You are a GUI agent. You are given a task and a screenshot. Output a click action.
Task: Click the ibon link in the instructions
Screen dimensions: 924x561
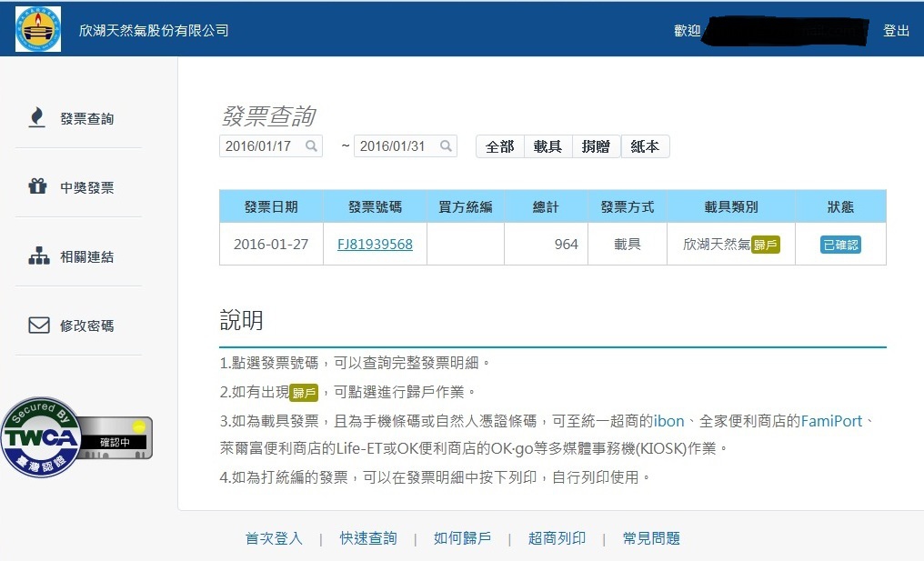(669, 422)
